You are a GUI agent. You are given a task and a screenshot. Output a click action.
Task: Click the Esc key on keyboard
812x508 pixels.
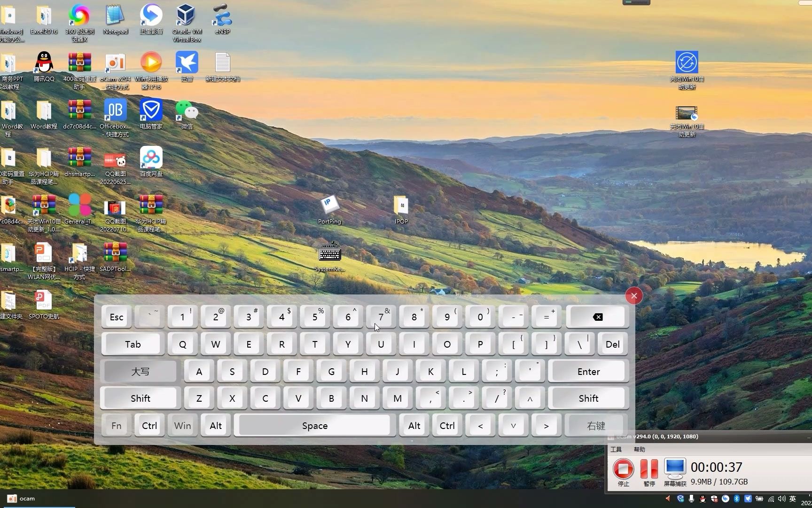pos(117,317)
